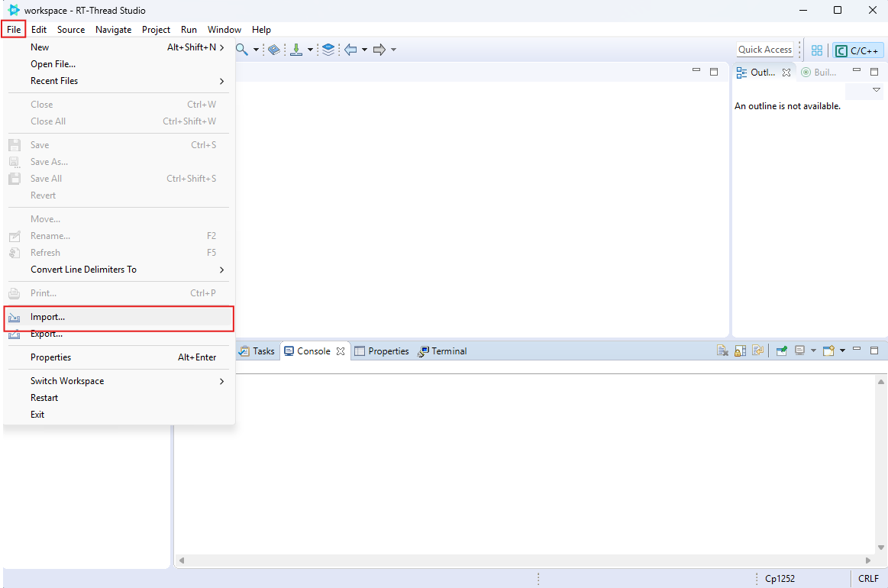The image size is (888, 588).
Task: Open the Outline view menu triangle
Action: pyautogui.click(x=876, y=90)
